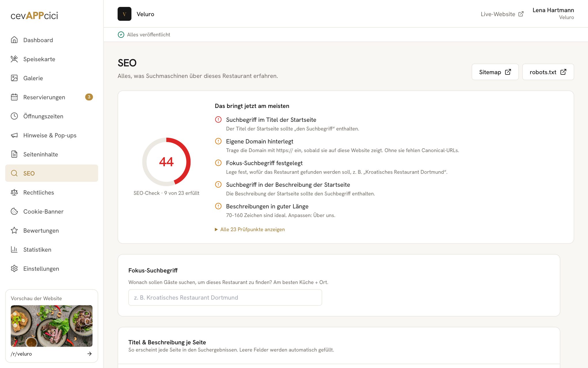This screenshot has height=368, width=588.
Task: Open the Speisekarte menu item
Action: tap(52, 59)
